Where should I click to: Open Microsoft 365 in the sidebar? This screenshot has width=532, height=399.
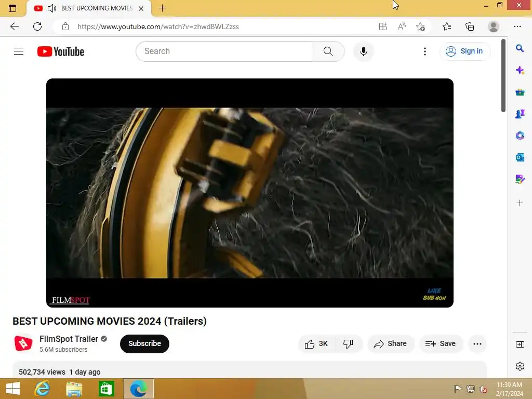coord(520,136)
